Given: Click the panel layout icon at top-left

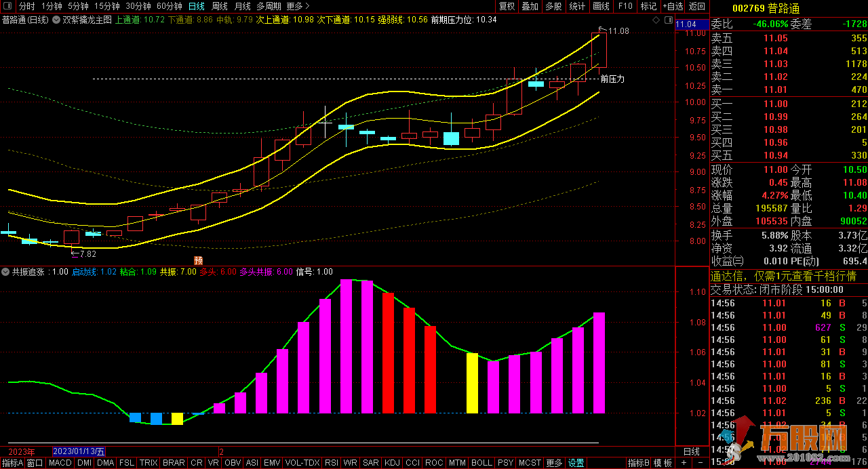Looking at the screenshot, I should 7,6.
